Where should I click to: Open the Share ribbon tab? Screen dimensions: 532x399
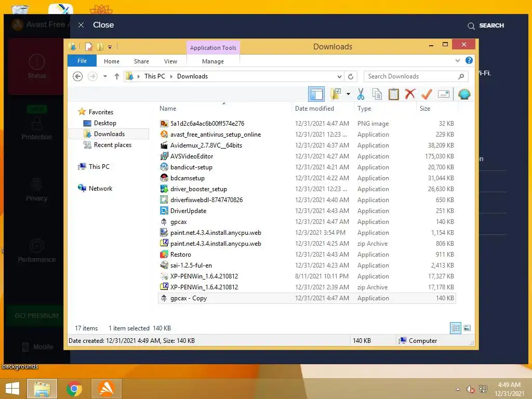pos(141,61)
